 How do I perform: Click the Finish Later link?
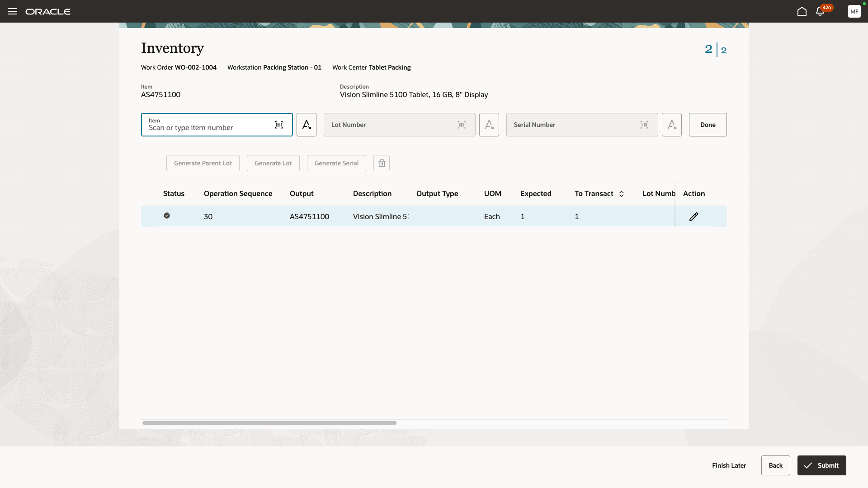pyautogui.click(x=729, y=465)
